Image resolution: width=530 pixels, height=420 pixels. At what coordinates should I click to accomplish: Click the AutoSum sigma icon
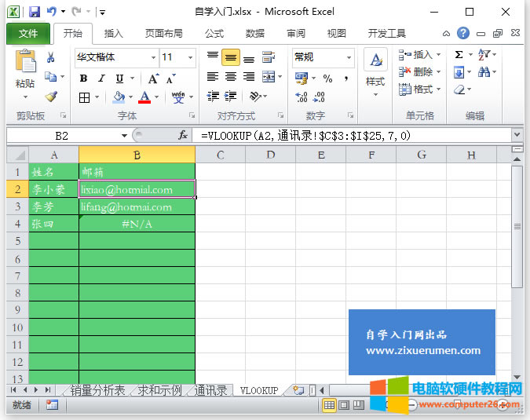[x=459, y=55]
